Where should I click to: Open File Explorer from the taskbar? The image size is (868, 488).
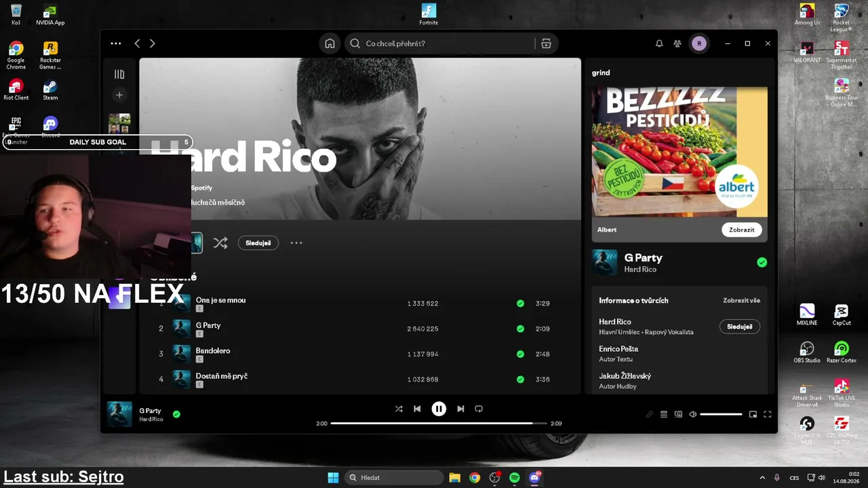pyautogui.click(x=455, y=478)
